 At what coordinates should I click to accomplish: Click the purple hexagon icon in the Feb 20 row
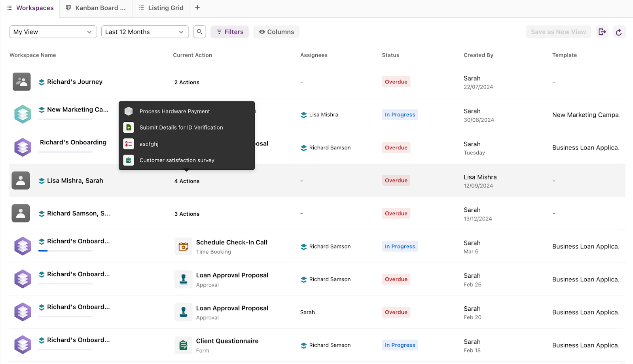(23, 312)
